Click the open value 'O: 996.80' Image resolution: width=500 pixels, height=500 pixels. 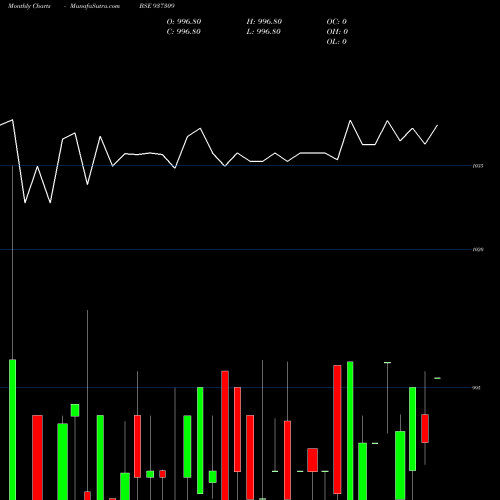click(x=184, y=22)
